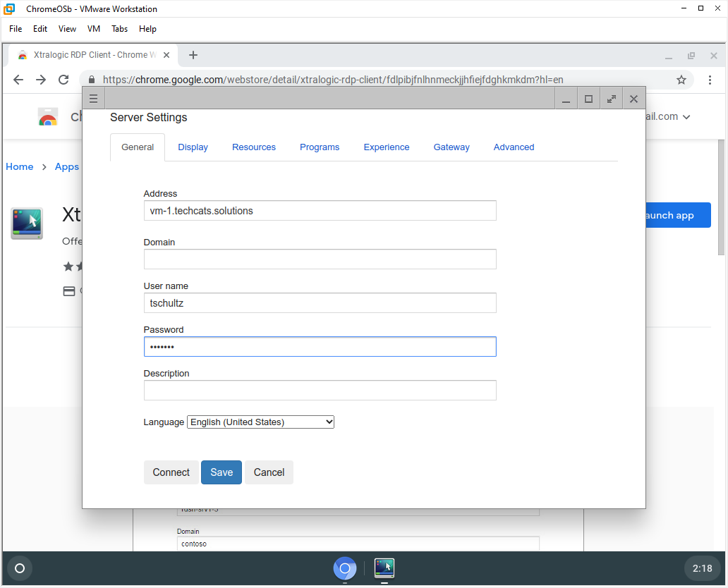Open the ChromeOS launcher button
This screenshot has height=588, width=728.
(20, 568)
